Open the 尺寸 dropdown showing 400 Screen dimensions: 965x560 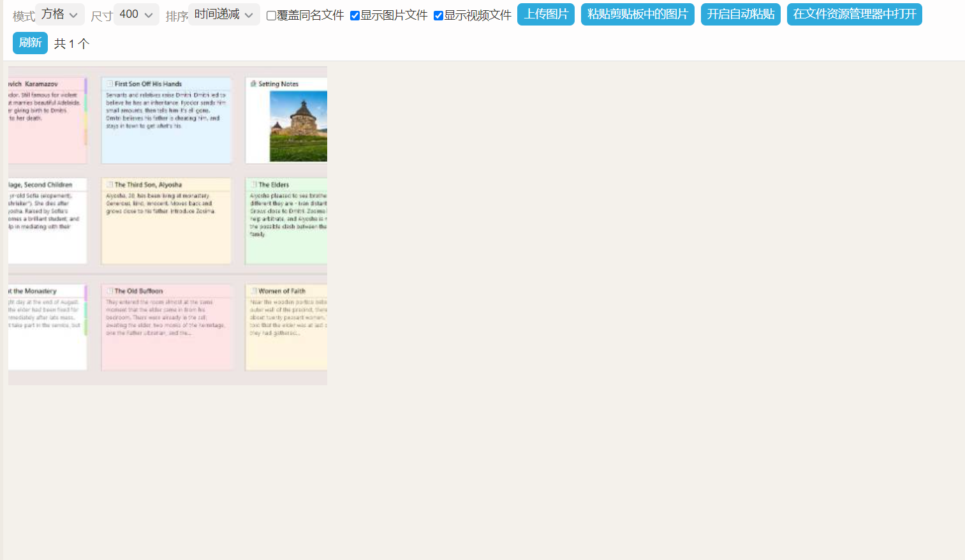point(136,15)
